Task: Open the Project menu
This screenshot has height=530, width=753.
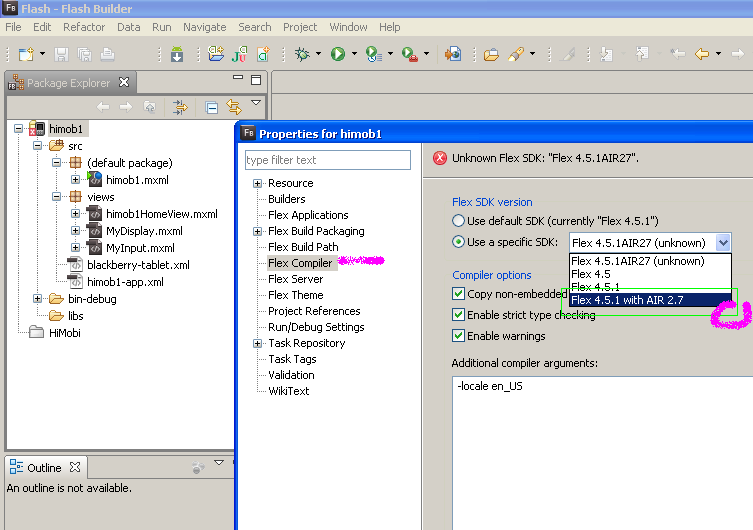Action: [300, 27]
